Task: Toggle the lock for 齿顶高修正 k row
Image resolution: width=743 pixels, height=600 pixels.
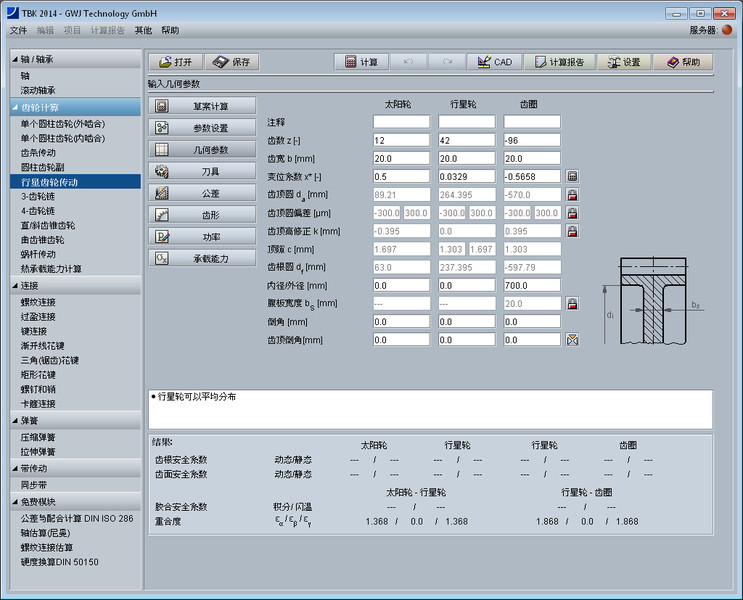Action: (572, 231)
